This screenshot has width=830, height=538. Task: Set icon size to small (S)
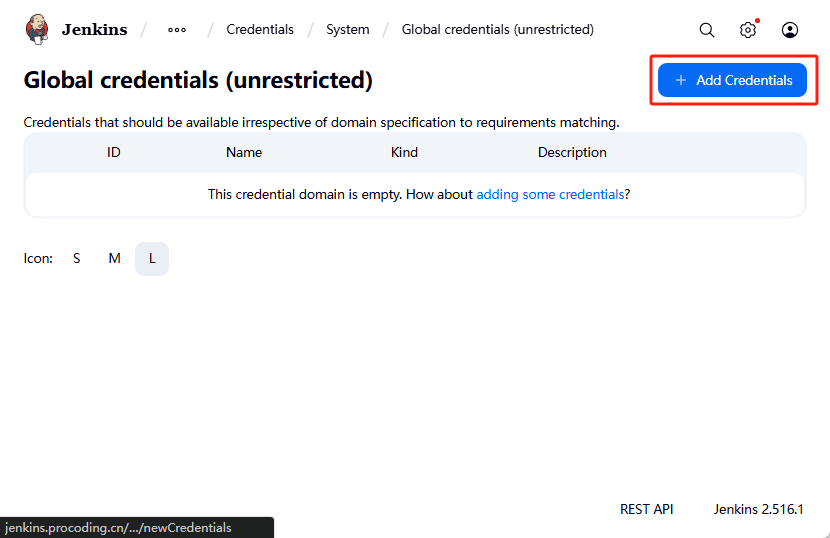point(76,258)
